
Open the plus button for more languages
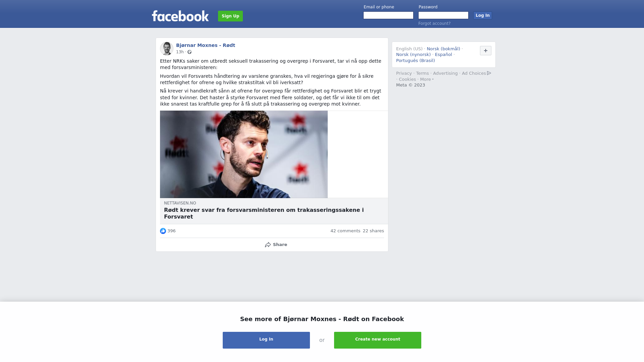pos(486,51)
